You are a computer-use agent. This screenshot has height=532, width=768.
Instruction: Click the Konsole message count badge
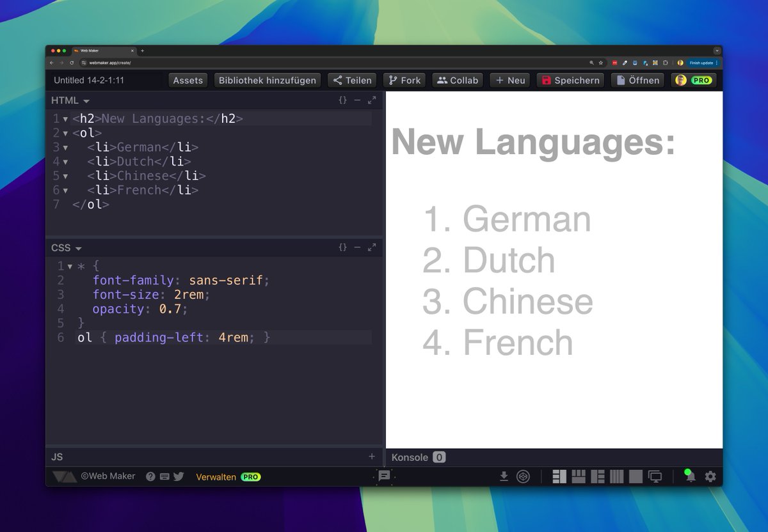439,457
